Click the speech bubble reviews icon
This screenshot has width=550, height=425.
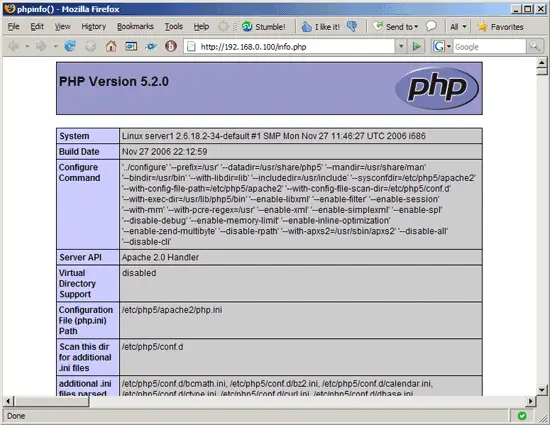click(431, 26)
